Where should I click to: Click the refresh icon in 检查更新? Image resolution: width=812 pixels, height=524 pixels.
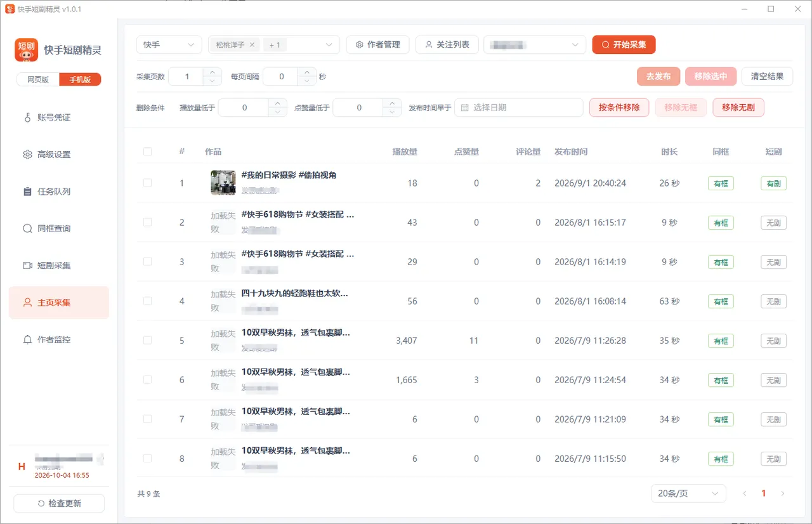click(41, 504)
